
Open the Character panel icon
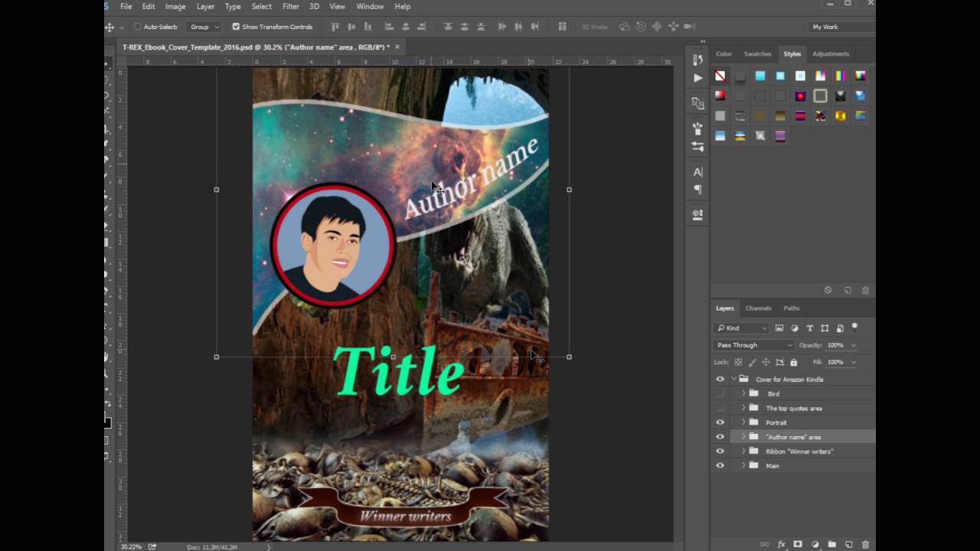pyautogui.click(x=697, y=171)
